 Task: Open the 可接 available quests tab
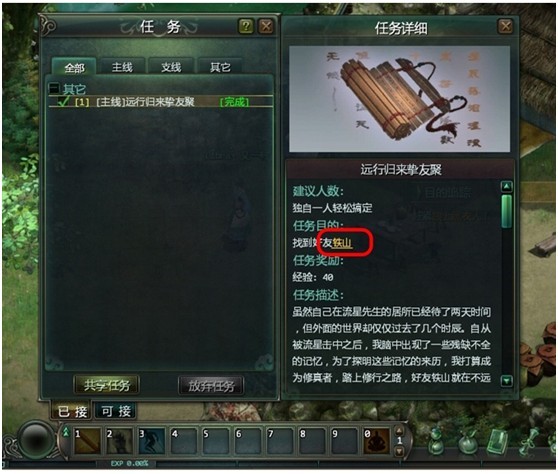click(x=116, y=411)
